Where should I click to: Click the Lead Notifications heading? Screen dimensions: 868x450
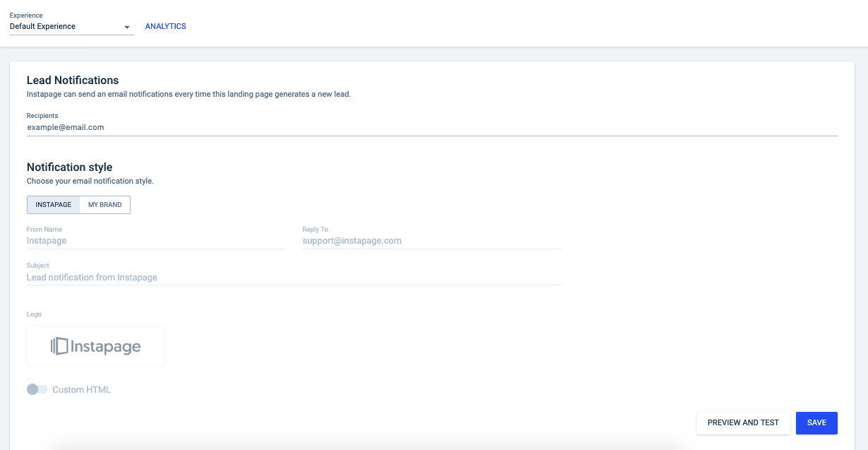tap(73, 81)
